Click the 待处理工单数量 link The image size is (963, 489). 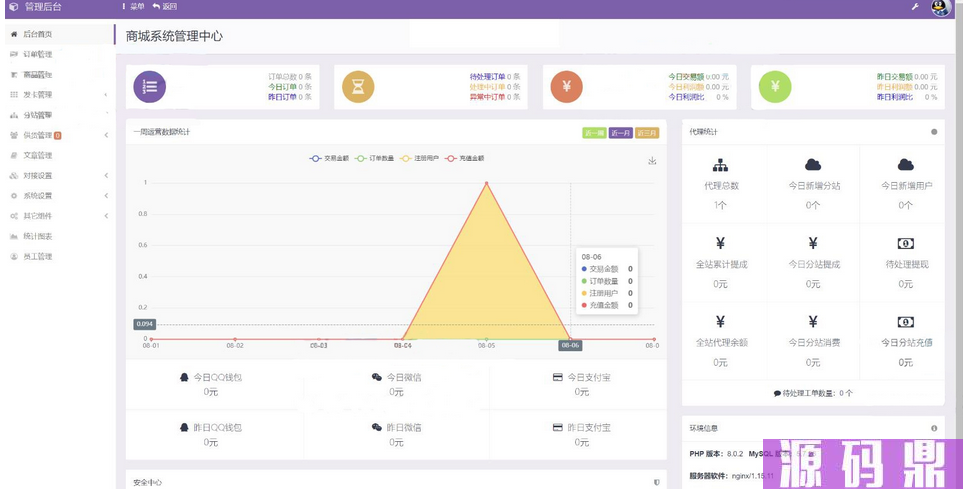pyautogui.click(x=813, y=393)
